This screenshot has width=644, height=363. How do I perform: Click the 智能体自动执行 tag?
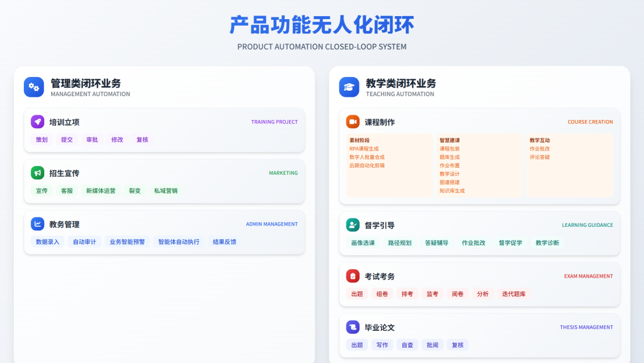tap(179, 242)
